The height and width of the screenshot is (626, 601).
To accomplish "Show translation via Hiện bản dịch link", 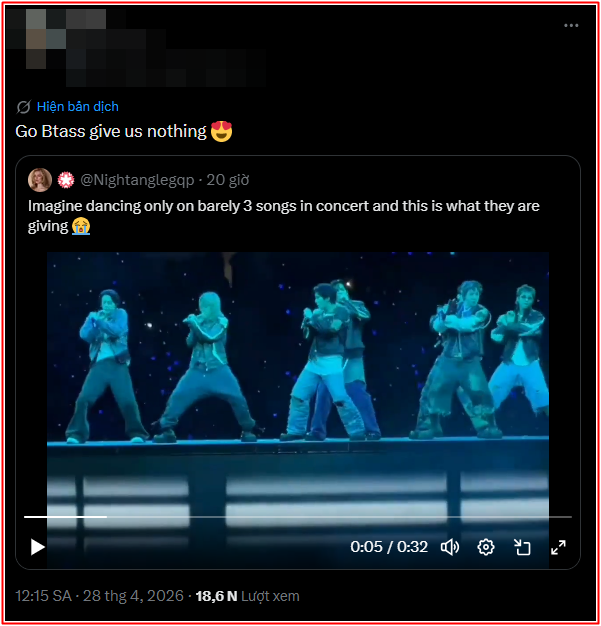I will (77, 107).
